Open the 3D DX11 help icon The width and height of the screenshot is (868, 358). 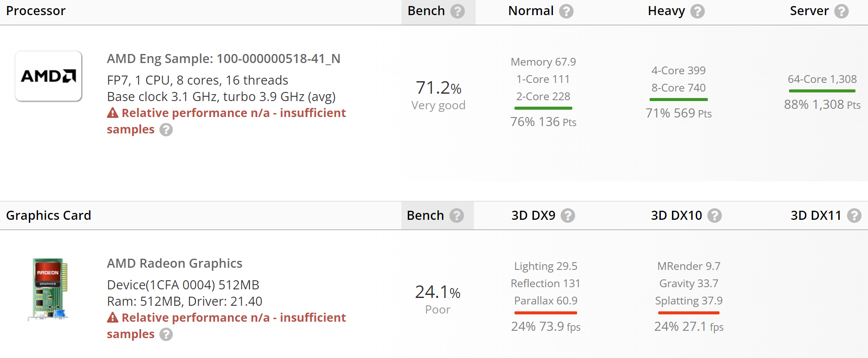click(855, 216)
